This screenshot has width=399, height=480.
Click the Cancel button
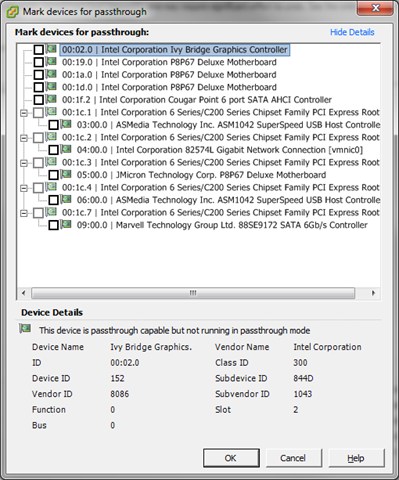tap(293, 458)
